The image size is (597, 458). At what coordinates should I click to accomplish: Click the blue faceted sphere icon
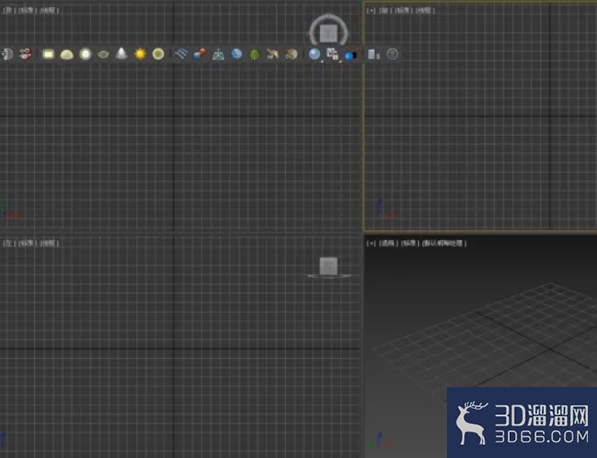[236, 54]
